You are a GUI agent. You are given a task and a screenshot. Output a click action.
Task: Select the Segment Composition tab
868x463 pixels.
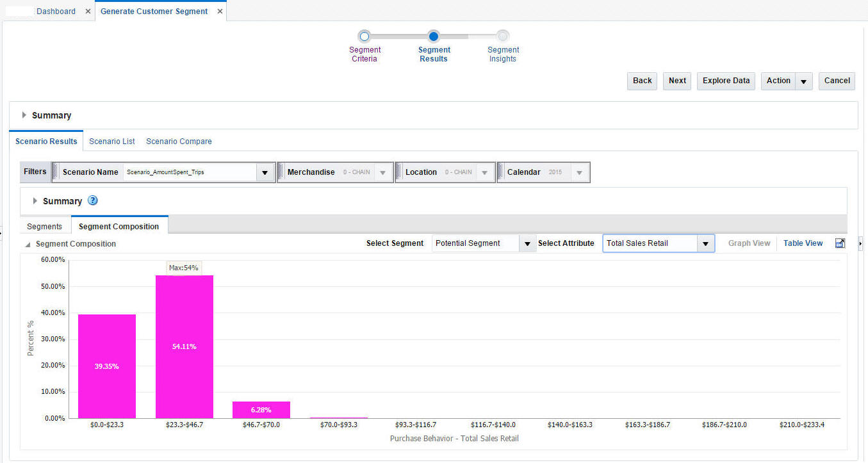pos(119,226)
